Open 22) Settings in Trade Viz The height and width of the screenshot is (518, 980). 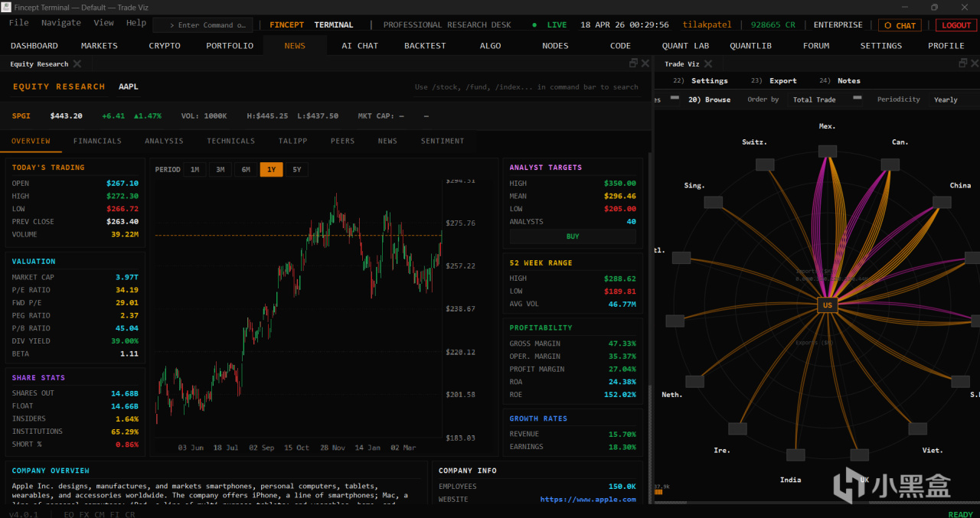coord(701,80)
